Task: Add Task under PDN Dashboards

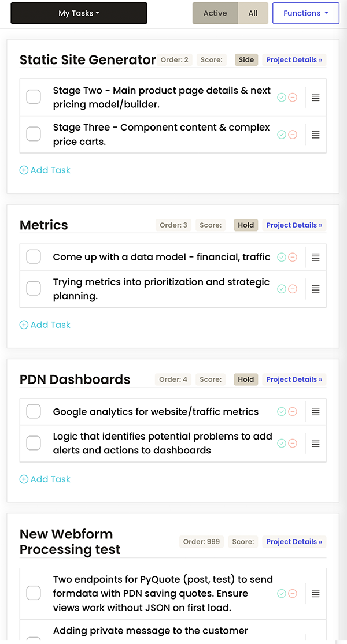Action: click(x=45, y=479)
